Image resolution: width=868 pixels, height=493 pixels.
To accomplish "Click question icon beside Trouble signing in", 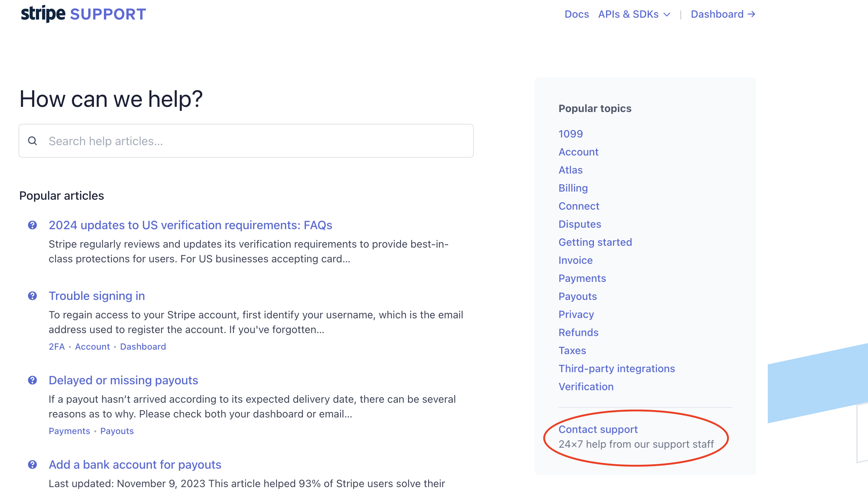I will tap(32, 296).
